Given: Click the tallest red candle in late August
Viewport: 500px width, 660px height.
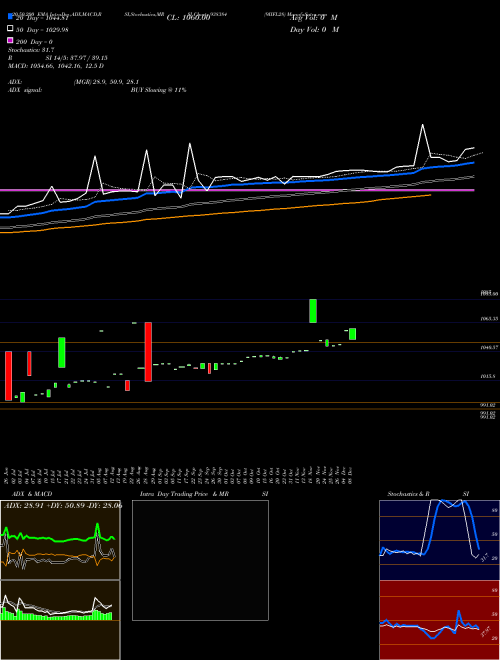Looking at the screenshot, I should point(148,352).
